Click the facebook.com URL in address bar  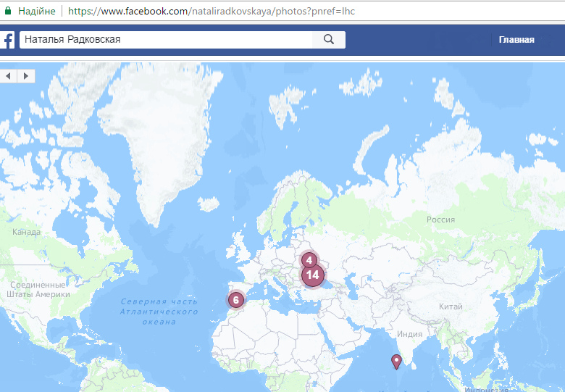tap(212, 12)
